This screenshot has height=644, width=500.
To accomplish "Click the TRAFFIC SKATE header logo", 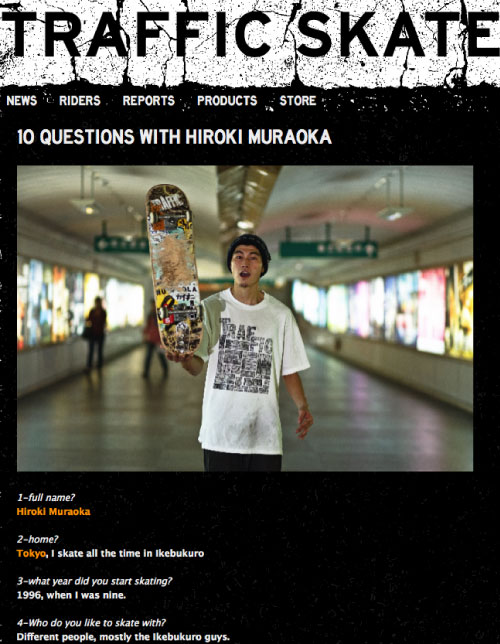I will coord(250,34).
